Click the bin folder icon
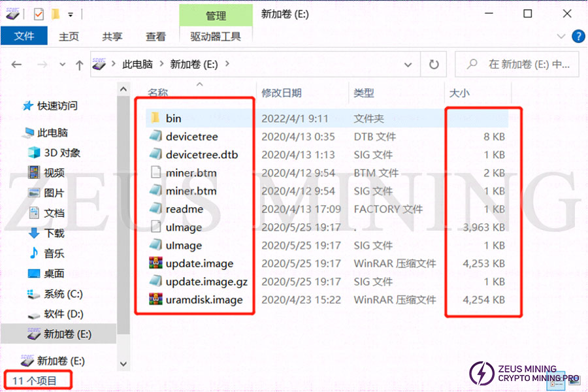This screenshot has width=588, height=392. tap(155, 118)
